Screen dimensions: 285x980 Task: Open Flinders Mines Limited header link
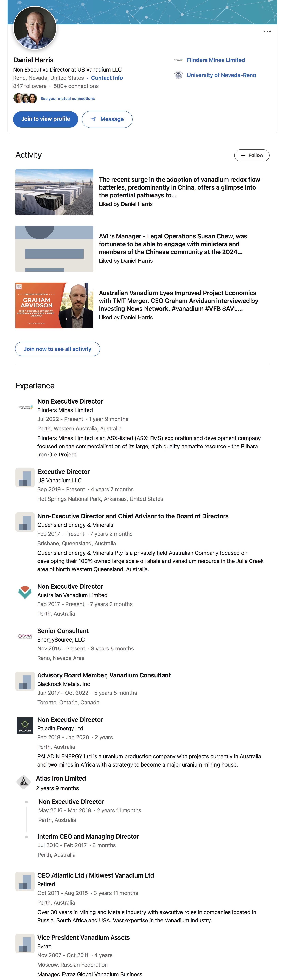(216, 60)
